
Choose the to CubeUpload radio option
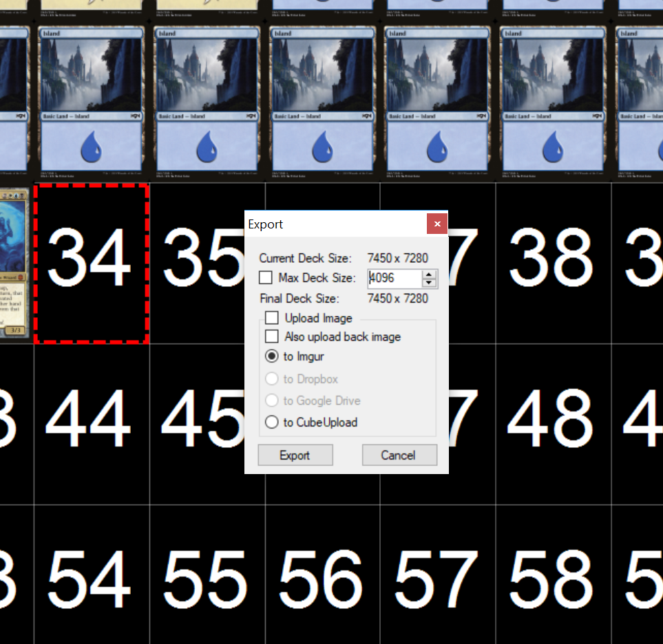click(x=271, y=422)
